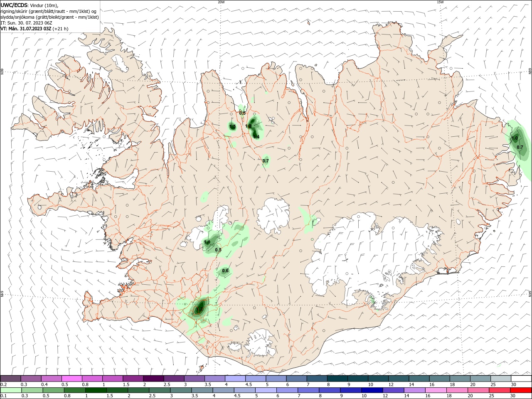
Task: Click the green 0.5 swatch in the lower legend
Action: [54, 390]
